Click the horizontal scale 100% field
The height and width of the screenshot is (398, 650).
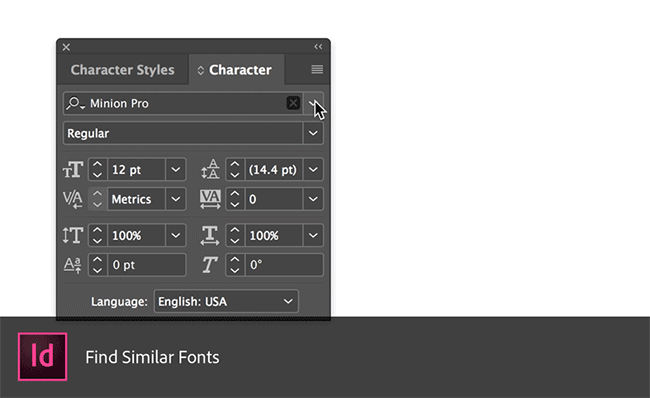[274, 235]
